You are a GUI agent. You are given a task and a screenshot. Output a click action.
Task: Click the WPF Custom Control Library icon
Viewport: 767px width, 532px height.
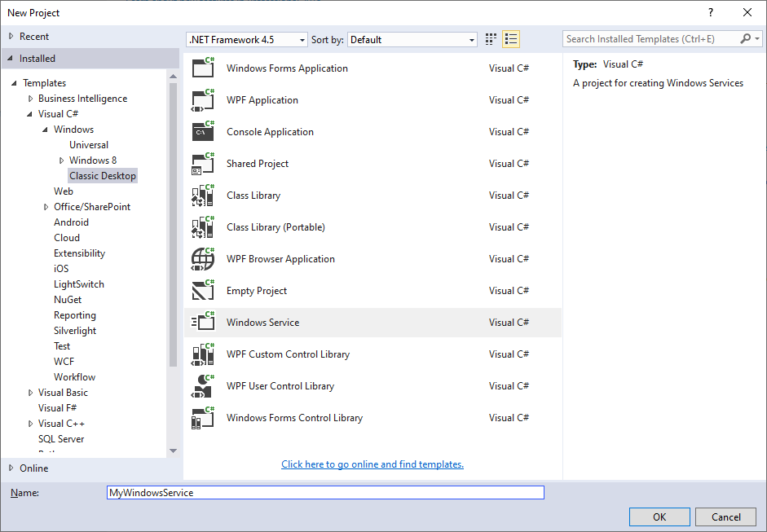tap(203, 354)
